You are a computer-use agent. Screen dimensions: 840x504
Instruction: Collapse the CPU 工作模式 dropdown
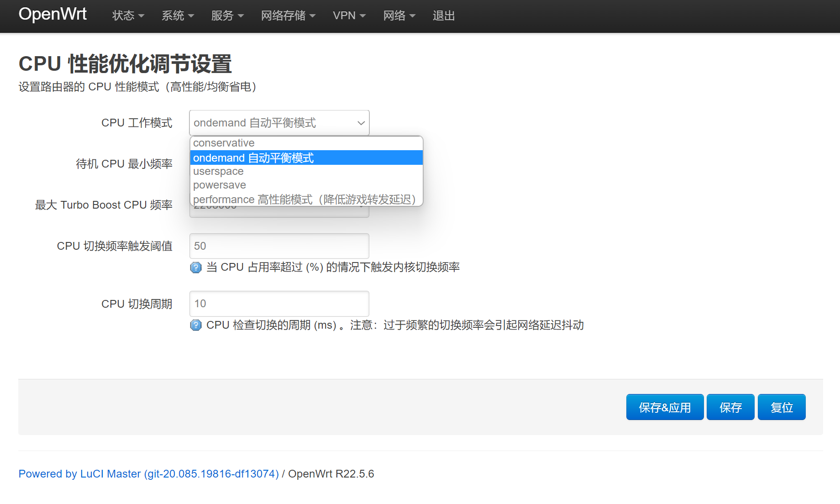pyautogui.click(x=279, y=123)
